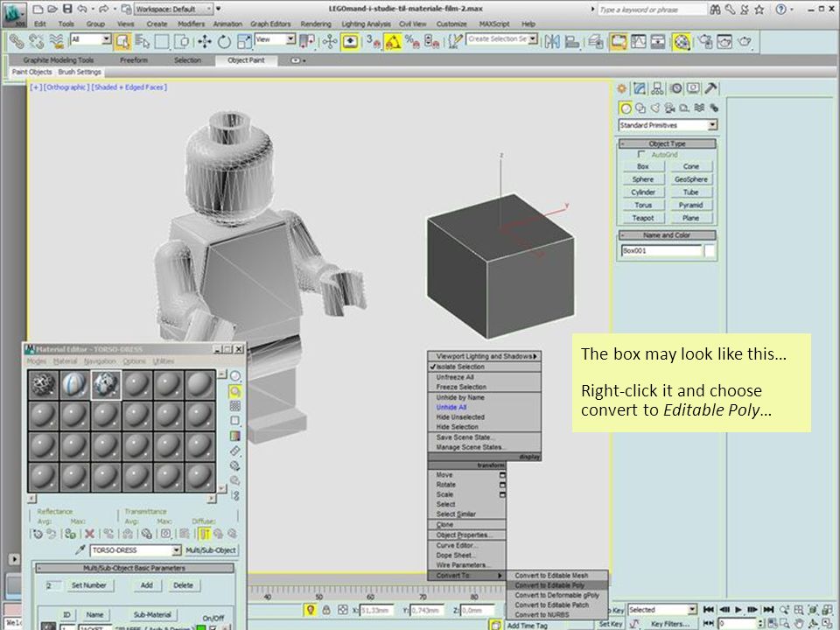The width and height of the screenshot is (840, 630).
Task: Click the Unlink Selection chain icon
Action: (x=36, y=41)
